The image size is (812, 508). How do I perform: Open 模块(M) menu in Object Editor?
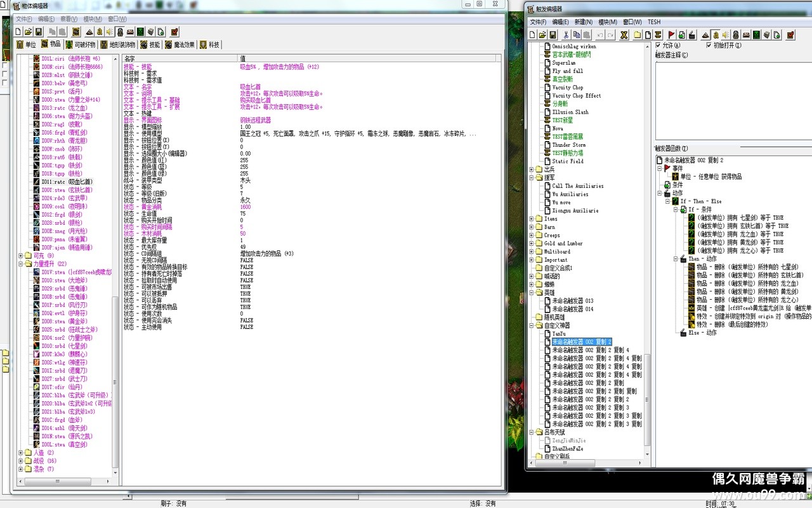click(93, 19)
